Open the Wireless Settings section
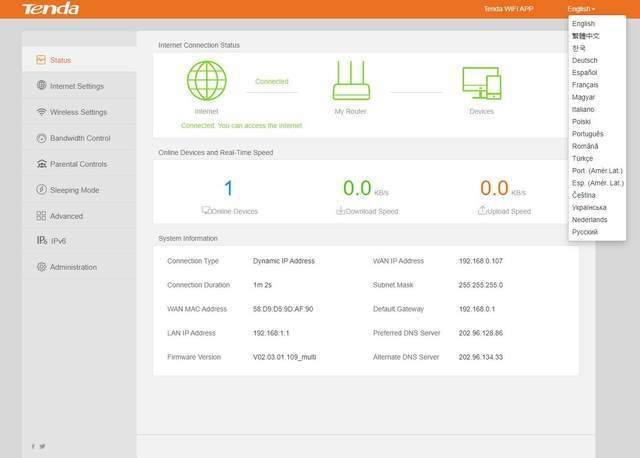Viewport: 640px width, 458px height. [x=78, y=112]
